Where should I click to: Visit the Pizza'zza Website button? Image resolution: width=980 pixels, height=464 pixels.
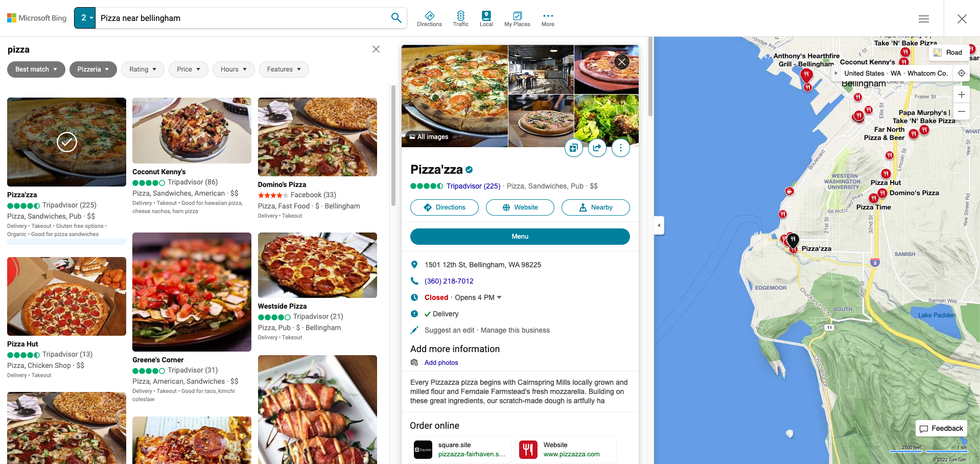(x=520, y=207)
